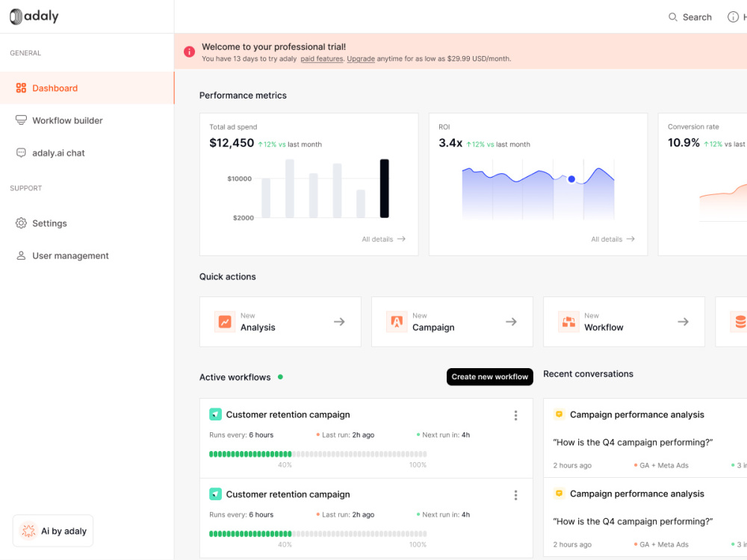Click Create new workflow button
The height and width of the screenshot is (560, 747).
[x=490, y=376]
